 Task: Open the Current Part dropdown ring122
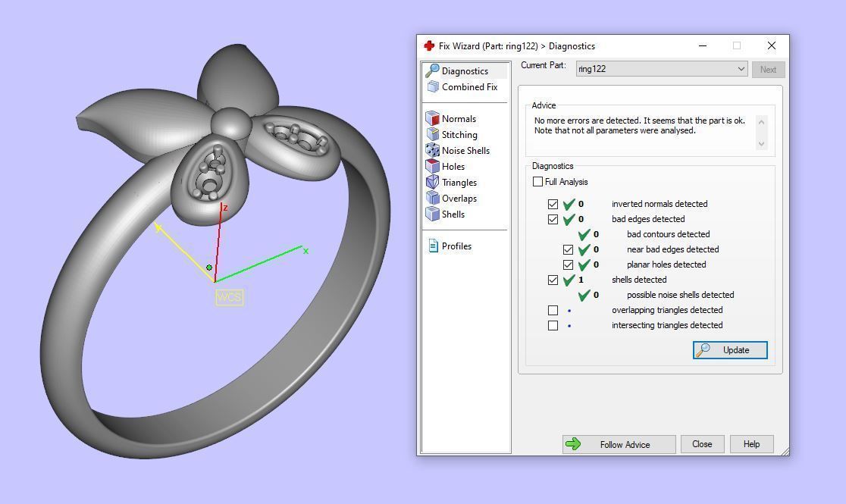662,68
